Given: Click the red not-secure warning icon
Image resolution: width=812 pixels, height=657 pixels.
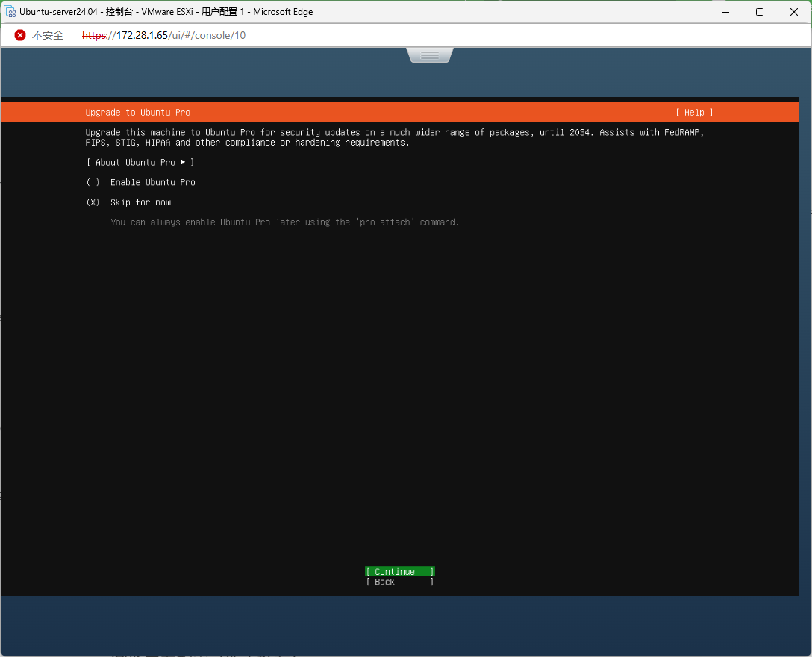Looking at the screenshot, I should point(20,35).
